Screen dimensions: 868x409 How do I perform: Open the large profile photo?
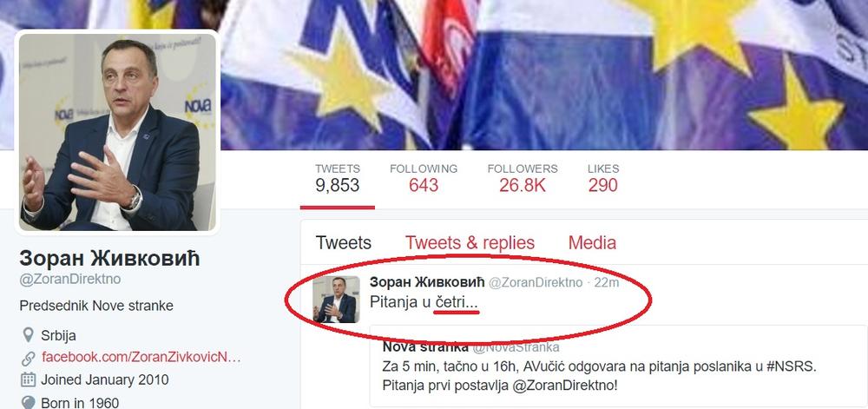[117, 132]
